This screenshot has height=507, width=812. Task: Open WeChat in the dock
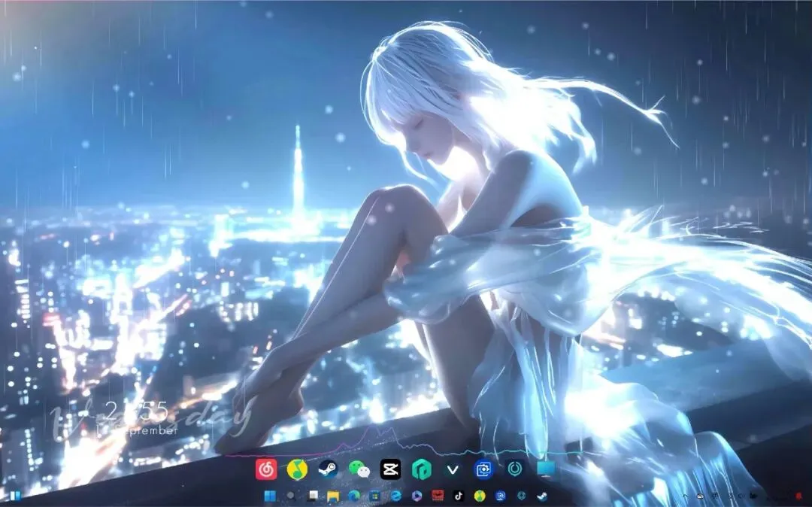click(359, 469)
